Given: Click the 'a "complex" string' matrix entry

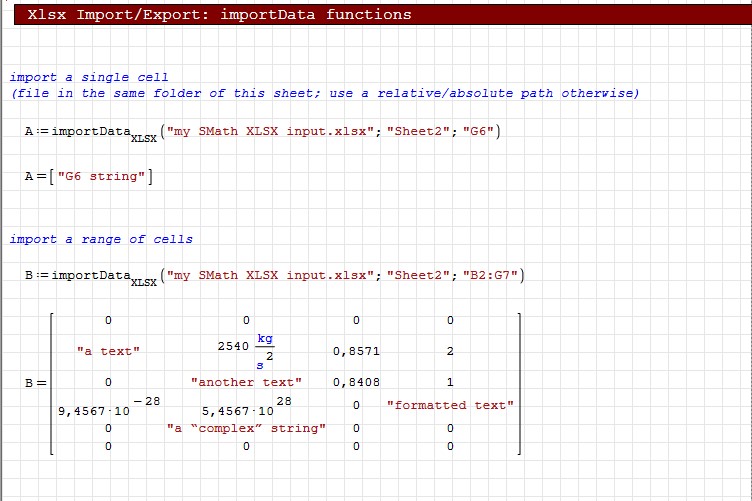Looking at the screenshot, I should point(245,428).
